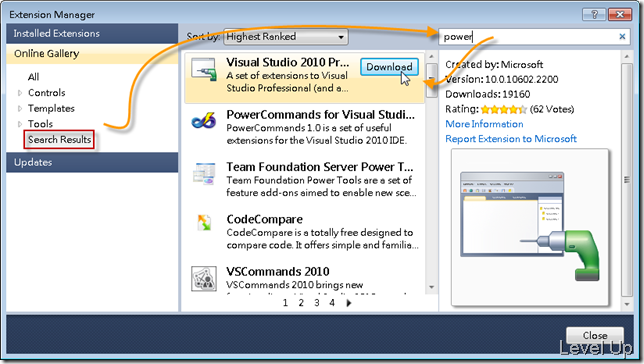Select the All category

pyautogui.click(x=33, y=77)
